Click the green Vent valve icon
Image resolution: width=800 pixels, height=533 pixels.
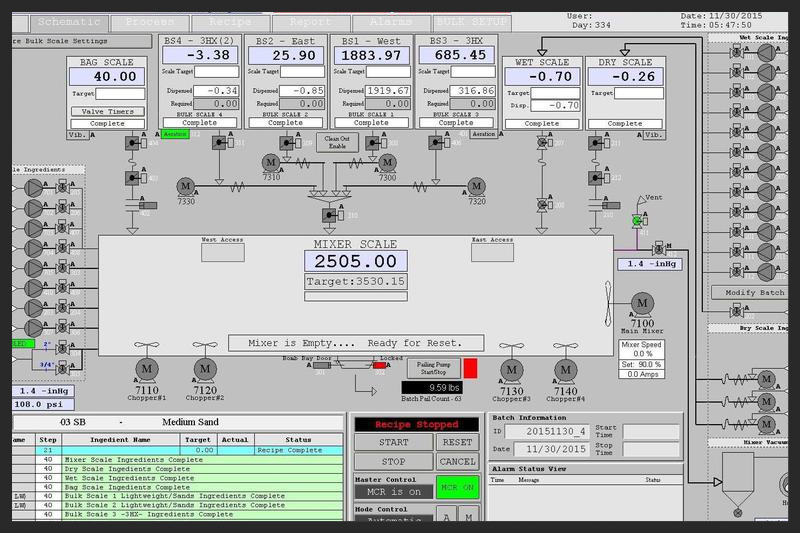coord(637,220)
